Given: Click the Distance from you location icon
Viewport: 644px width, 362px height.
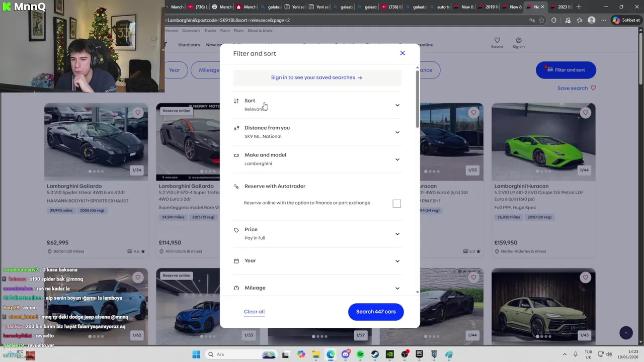Looking at the screenshot, I should [236, 128].
